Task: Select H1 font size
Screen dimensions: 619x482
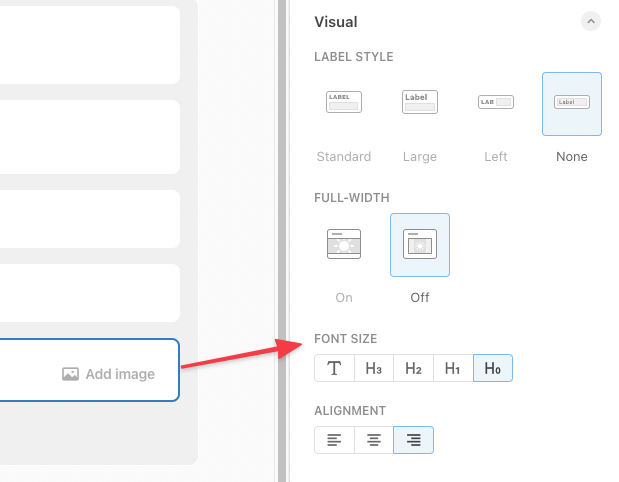Action: coord(453,369)
